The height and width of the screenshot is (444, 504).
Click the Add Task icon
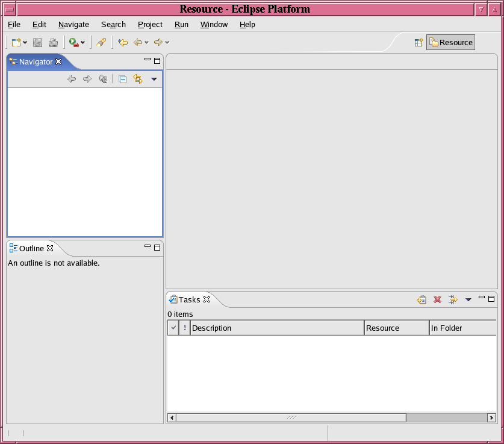(x=422, y=299)
